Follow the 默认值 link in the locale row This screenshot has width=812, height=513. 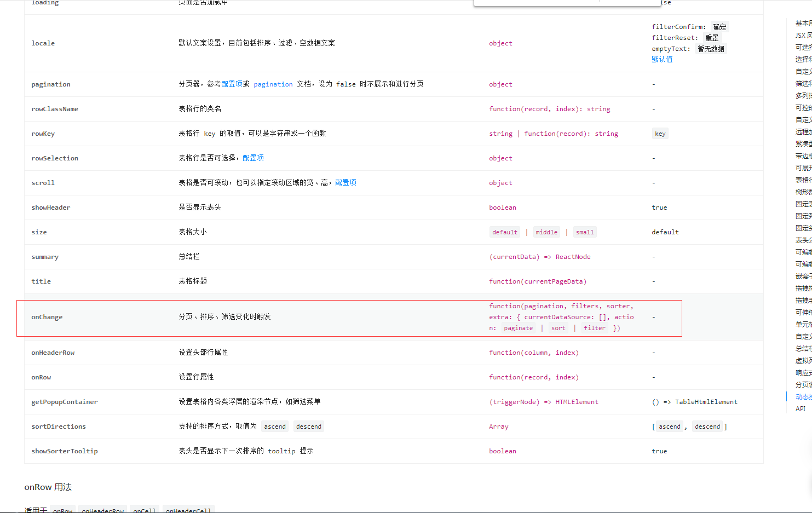point(662,59)
